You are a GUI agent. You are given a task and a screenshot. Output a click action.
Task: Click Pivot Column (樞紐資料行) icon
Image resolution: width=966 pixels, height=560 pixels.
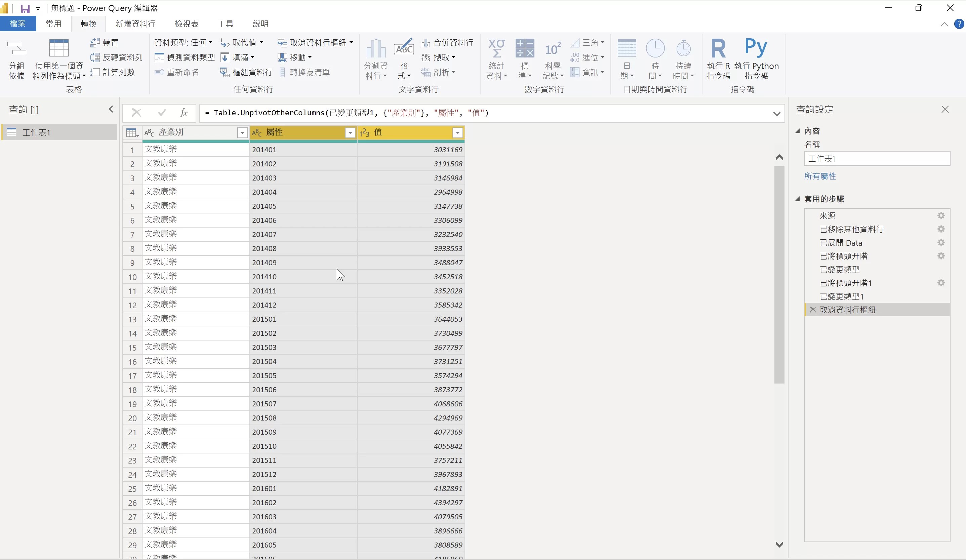225,72
